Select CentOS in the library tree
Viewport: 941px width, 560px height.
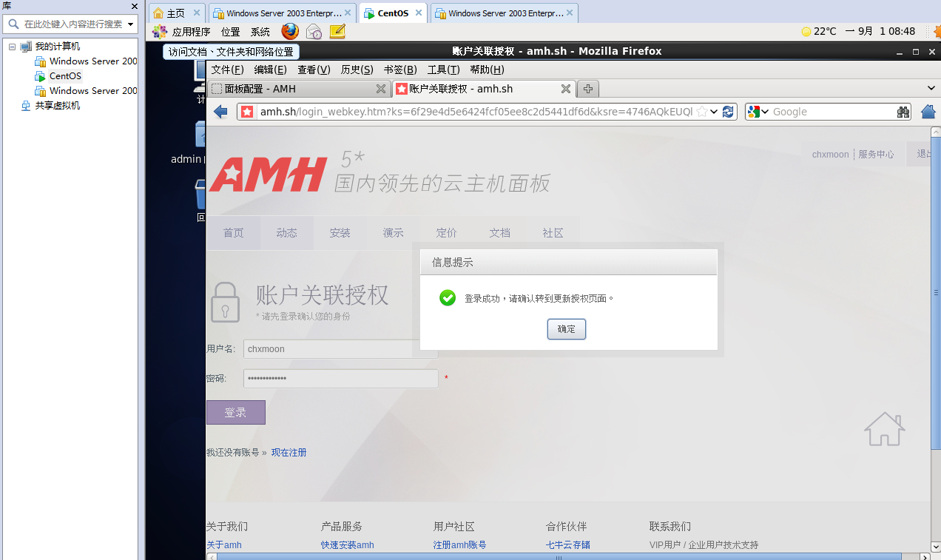coord(65,76)
